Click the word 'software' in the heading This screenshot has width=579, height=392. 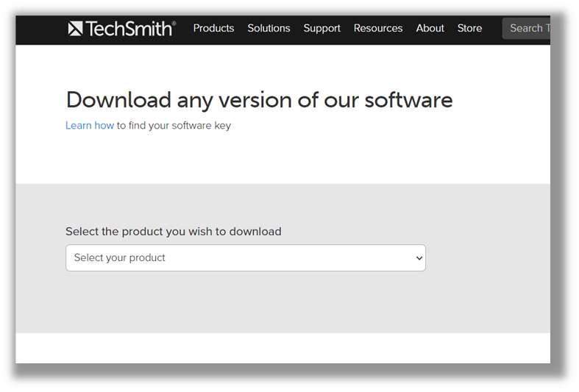click(408, 100)
